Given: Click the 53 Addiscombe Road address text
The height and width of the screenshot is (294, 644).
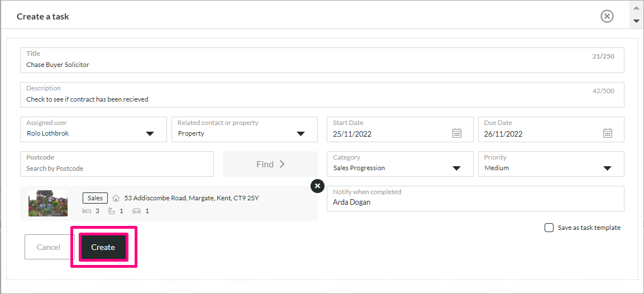Looking at the screenshot, I should coord(192,198).
